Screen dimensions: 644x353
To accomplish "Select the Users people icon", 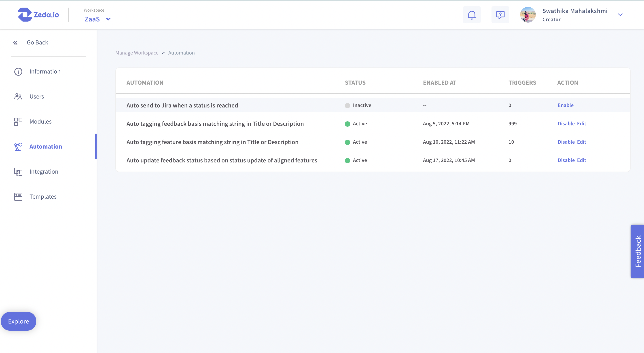I will pos(18,97).
